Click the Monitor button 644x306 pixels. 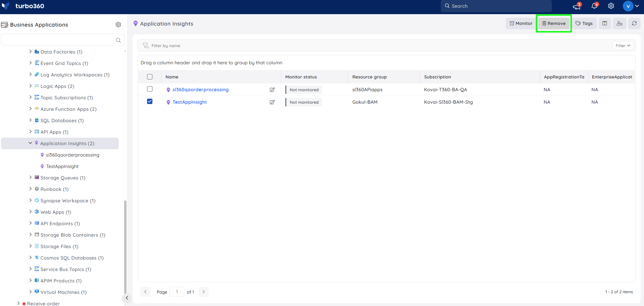[x=521, y=23]
